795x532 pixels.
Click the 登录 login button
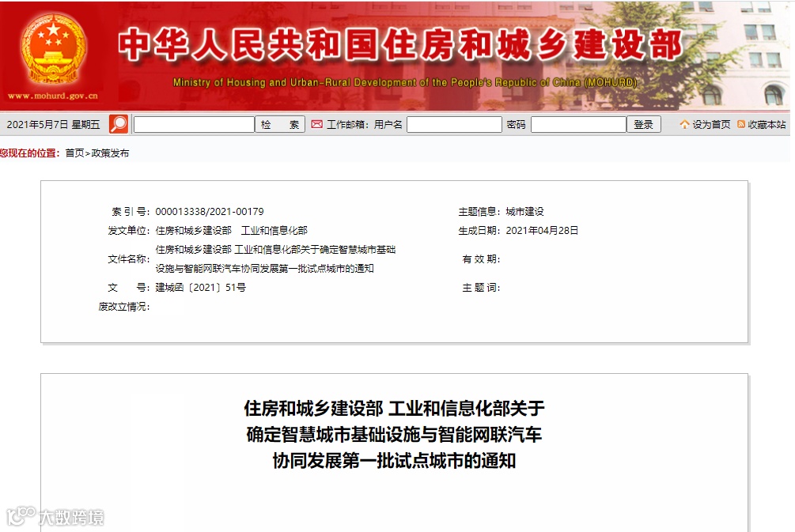(644, 125)
